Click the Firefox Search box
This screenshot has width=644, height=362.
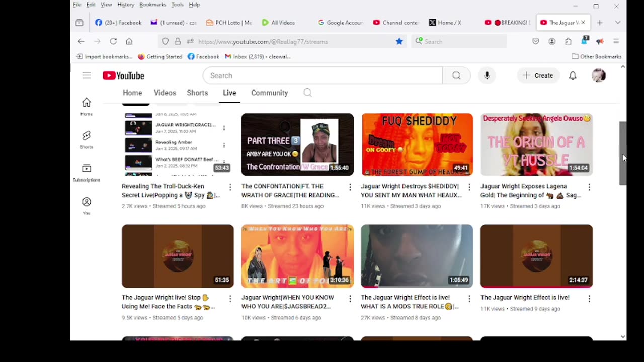coord(459,41)
